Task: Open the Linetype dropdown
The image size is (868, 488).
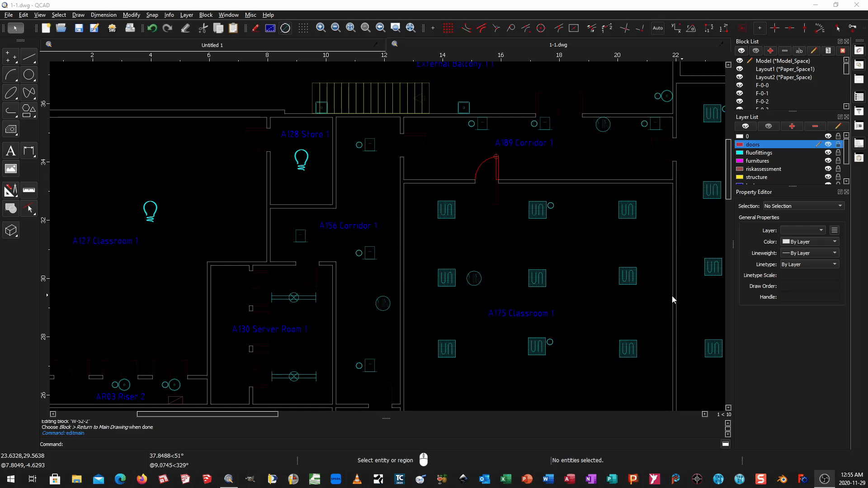Action: [x=809, y=264]
